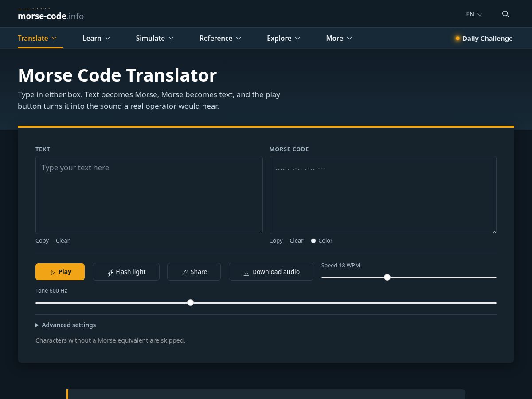The height and width of the screenshot is (399, 532).
Task: Click the TEXT field label
Action: (43, 149)
